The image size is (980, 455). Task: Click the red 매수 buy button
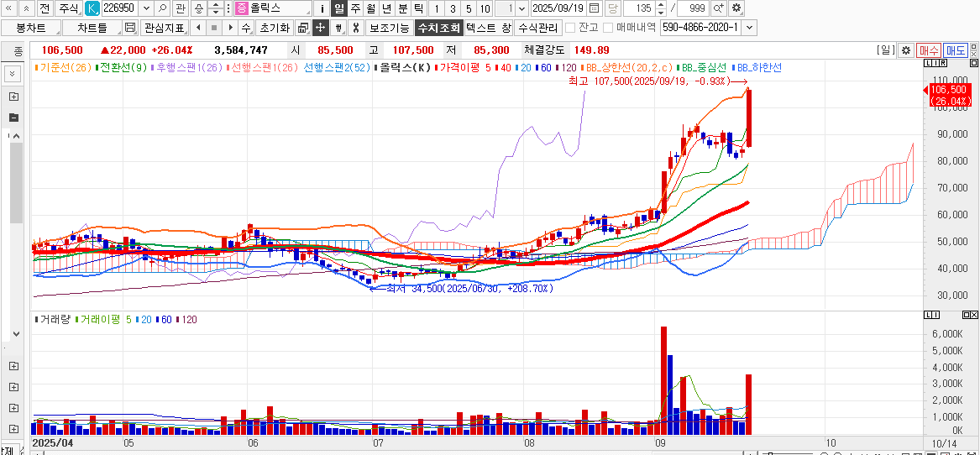[x=928, y=50]
